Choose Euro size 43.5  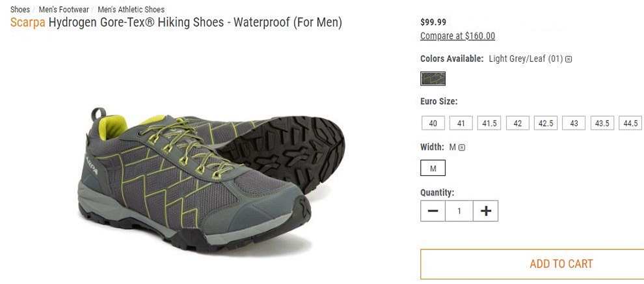coord(602,123)
